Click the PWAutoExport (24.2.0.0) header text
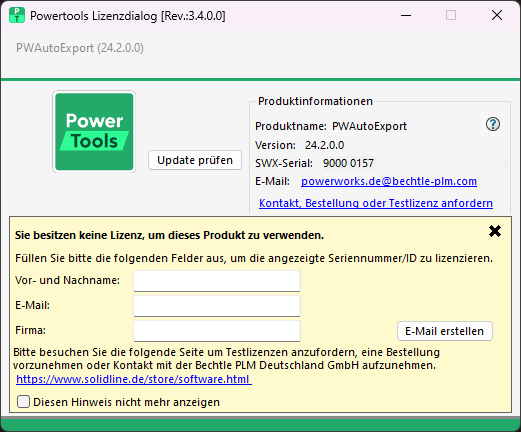521x432 pixels. tap(80, 48)
